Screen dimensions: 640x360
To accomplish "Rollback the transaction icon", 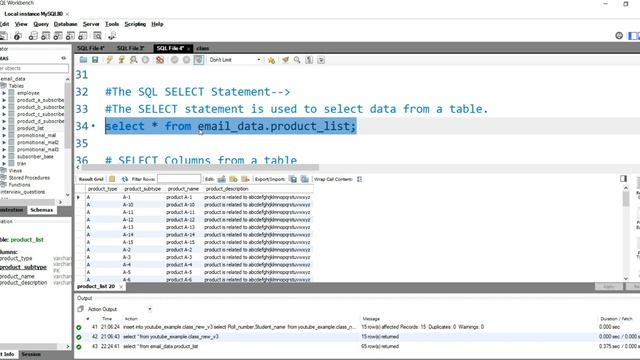I will pyautogui.click(x=187, y=60).
